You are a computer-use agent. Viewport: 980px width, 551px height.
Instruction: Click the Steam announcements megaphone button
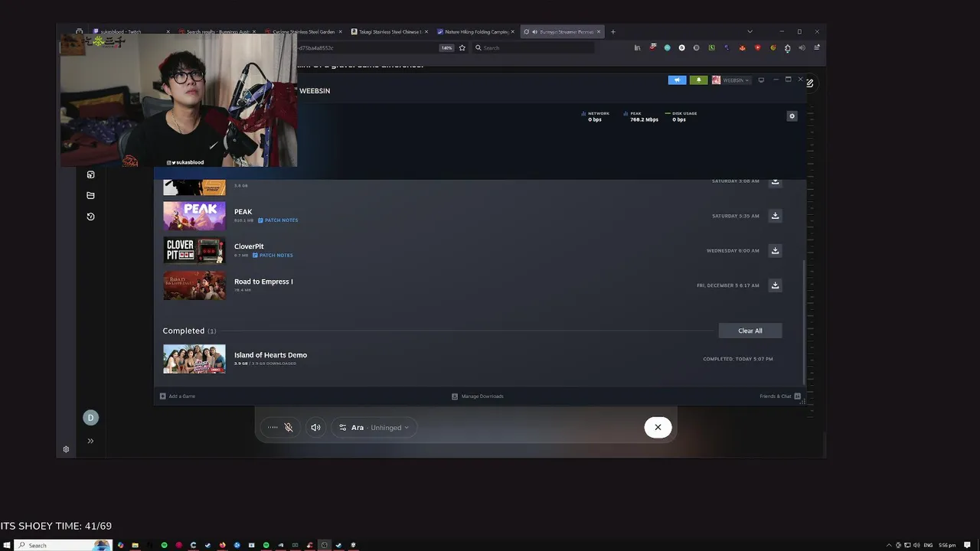click(x=677, y=80)
